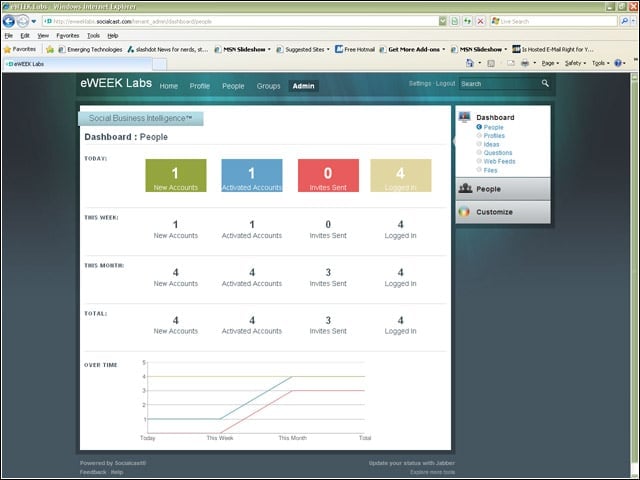This screenshot has height=480, width=640.
Task: Click the Social Business Intelligence banner
Action: pos(141,118)
